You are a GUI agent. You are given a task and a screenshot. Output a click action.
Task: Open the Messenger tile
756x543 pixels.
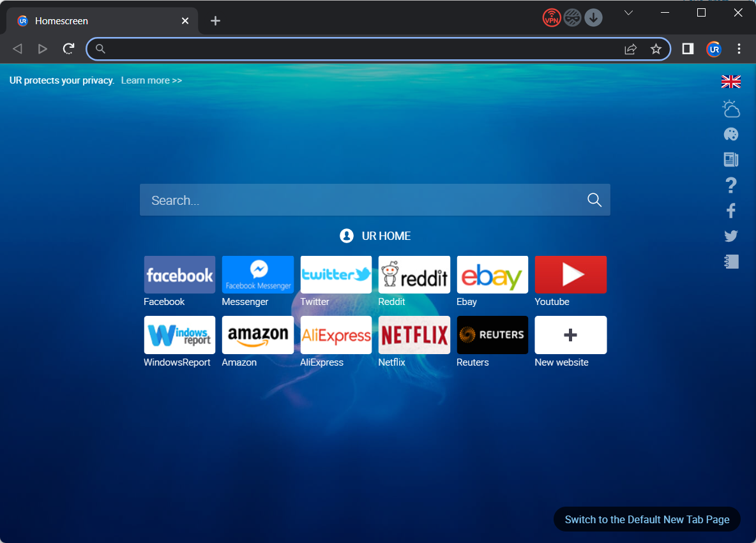click(258, 274)
